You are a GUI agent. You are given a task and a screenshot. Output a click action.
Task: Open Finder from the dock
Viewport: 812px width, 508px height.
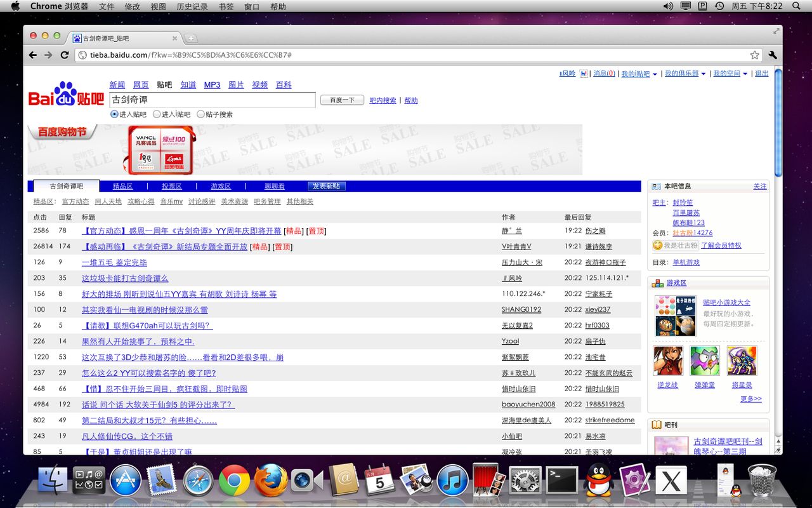tap(53, 480)
